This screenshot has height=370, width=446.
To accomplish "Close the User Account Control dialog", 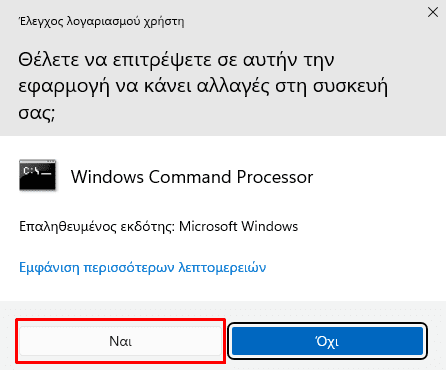I will click(x=433, y=12).
